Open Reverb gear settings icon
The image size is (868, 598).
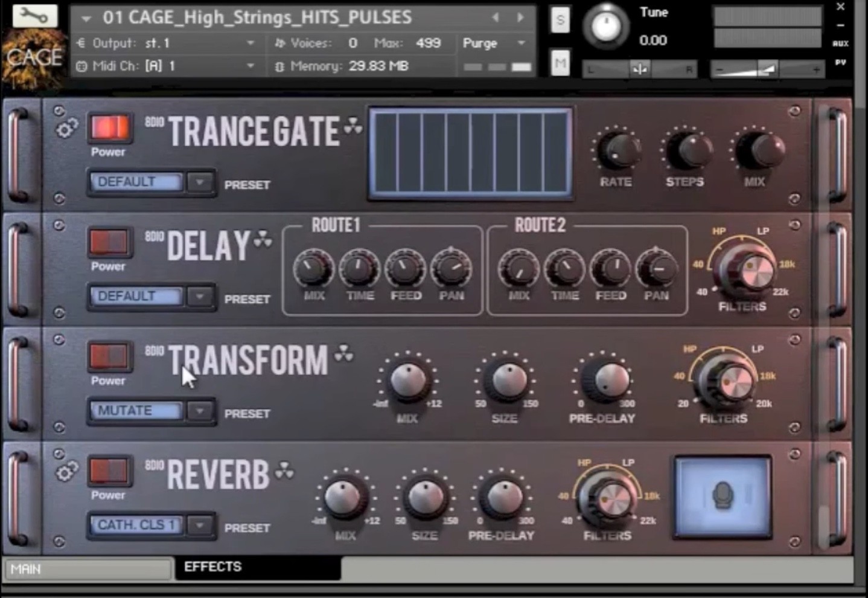pos(66,471)
